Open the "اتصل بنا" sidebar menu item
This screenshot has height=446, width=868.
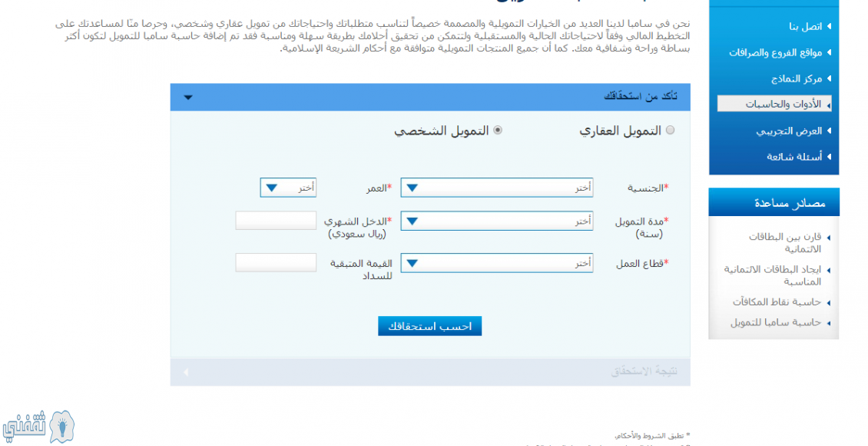806,27
